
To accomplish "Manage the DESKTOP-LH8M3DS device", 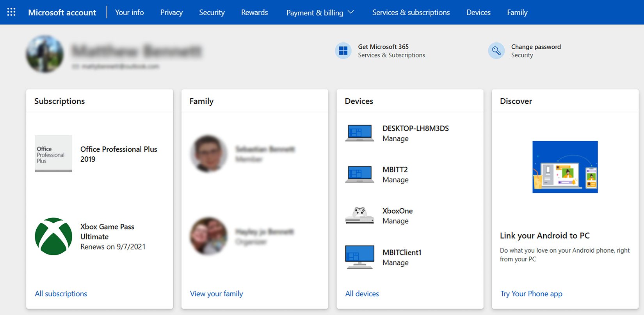I will 395,139.
